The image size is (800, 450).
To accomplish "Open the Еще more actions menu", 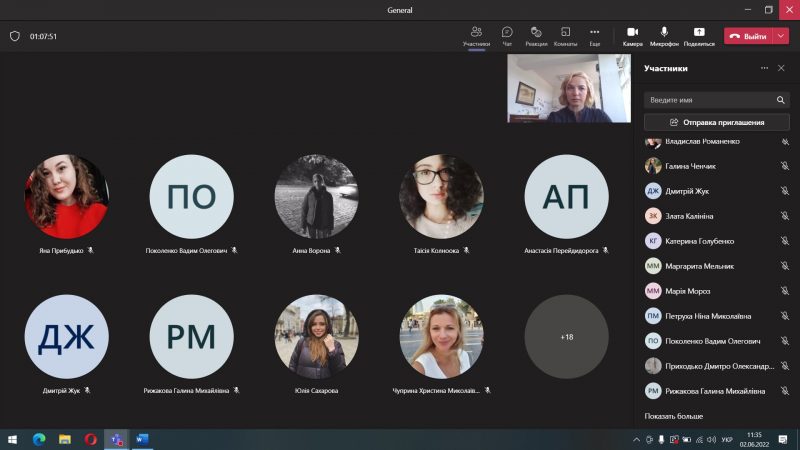I will 595,36.
